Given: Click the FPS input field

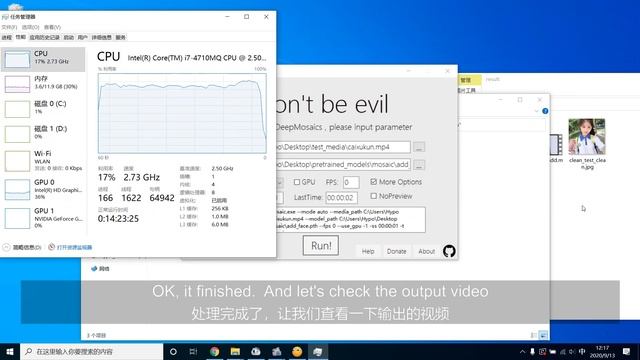Looking at the screenshot, I should coord(351,182).
